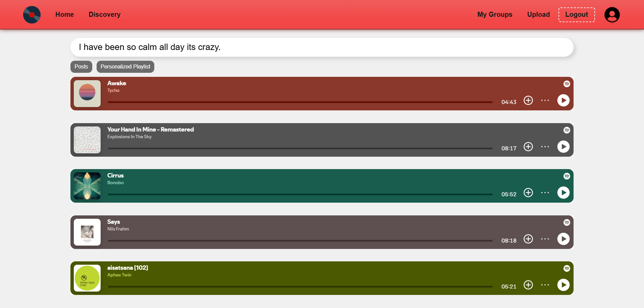Play the Awake track by Tycho
The image size is (644, 308).
pos(563,100)
